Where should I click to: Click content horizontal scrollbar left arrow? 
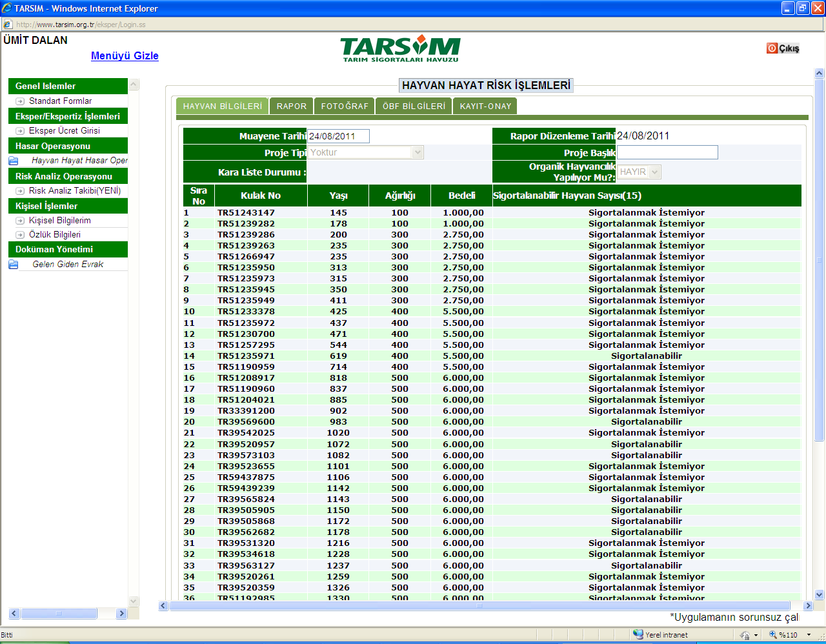[163, 606]
